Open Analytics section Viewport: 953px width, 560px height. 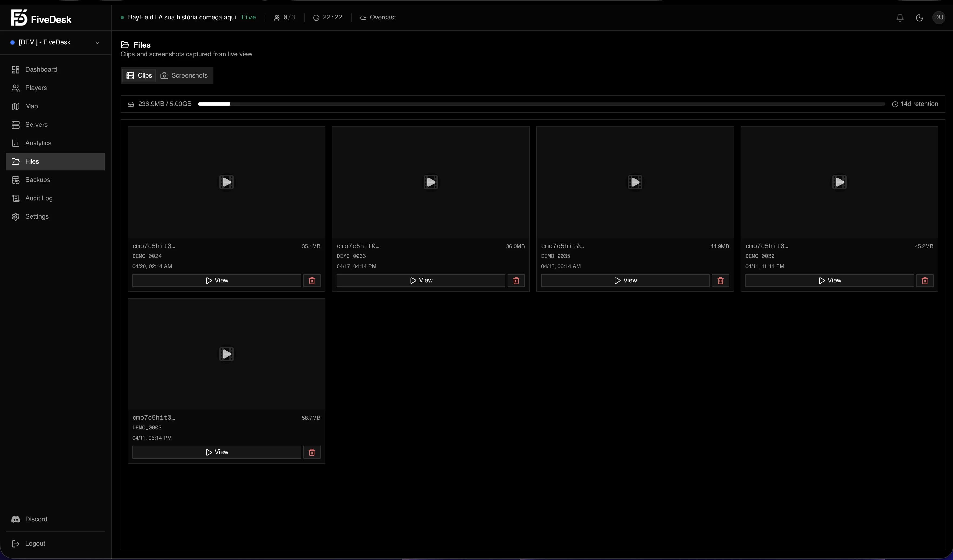(x=55, y=143)
